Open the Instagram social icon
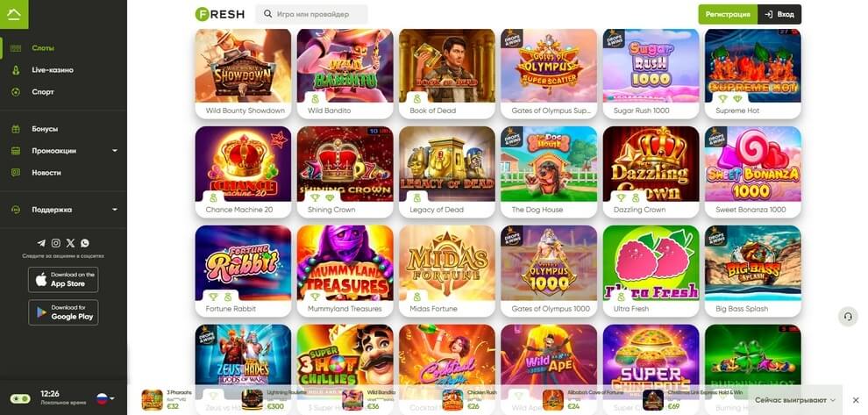 [x=56, y=243]
